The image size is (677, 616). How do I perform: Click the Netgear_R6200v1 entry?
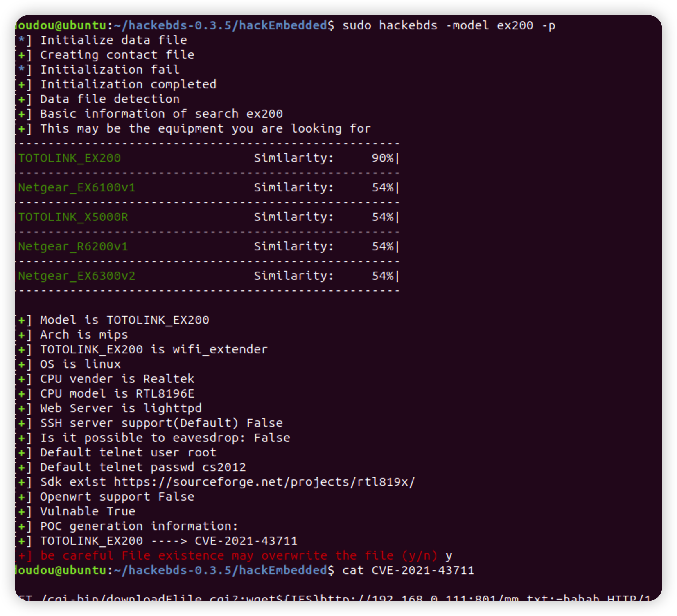(x=72, y=246)
